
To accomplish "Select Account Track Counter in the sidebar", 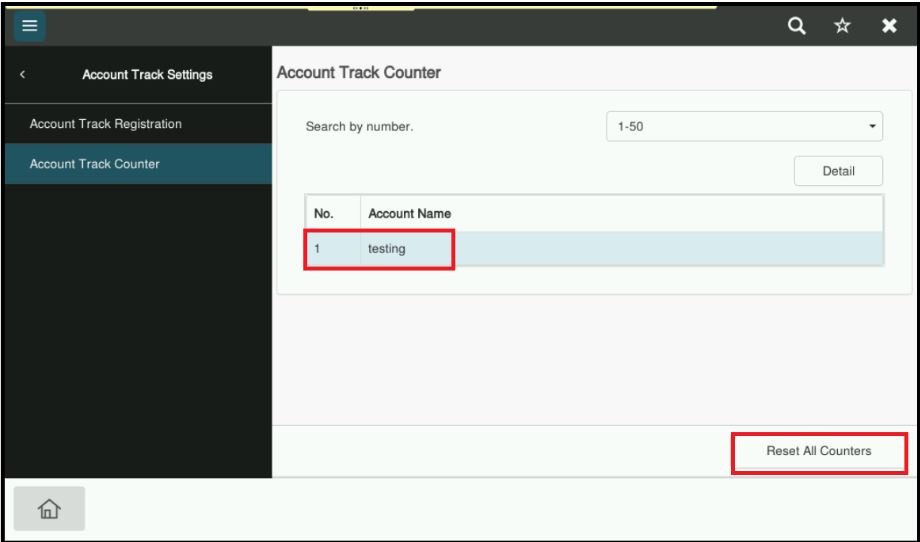I will click(95, 164).
